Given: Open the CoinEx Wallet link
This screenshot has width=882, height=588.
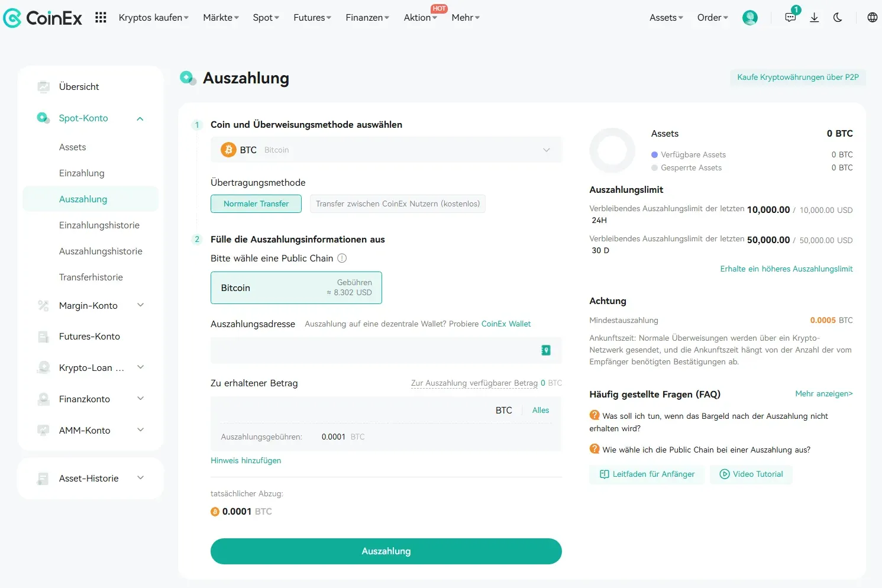Looking at the screenshot, I should tap(506, 324).
